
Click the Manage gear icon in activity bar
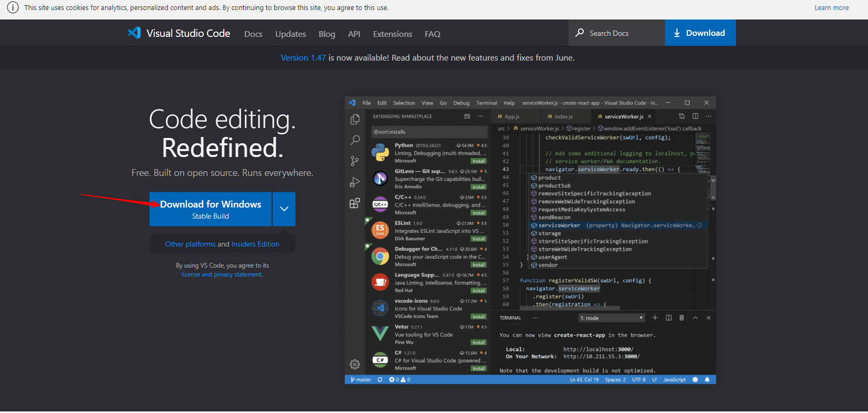coord(355,364)
